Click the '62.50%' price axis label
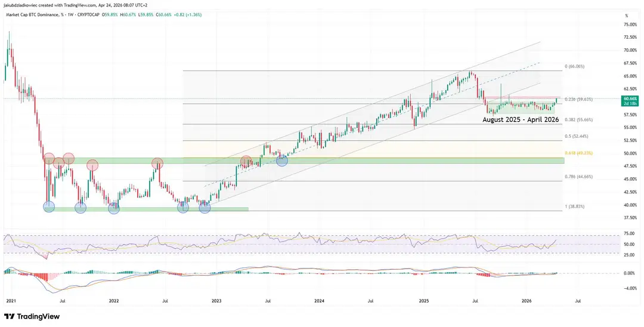 630,89
